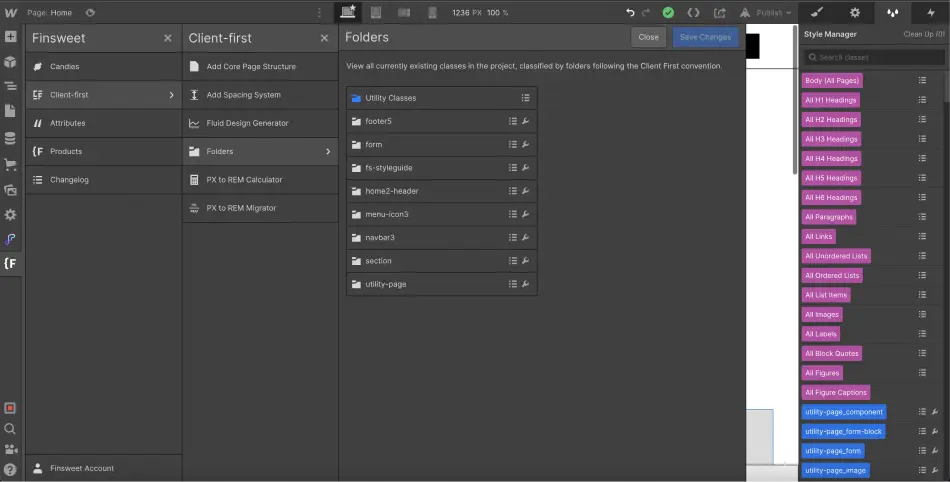The image size is (950, 482).
Task: Open the CMS database icon
Action: pyautogui.click(x=10, y=139)
